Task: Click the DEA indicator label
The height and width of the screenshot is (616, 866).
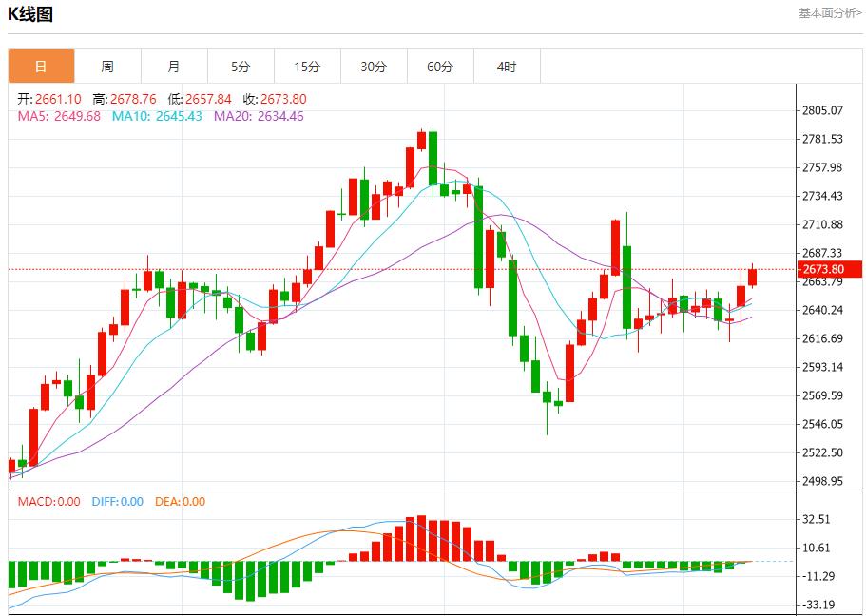Action: [x=180, y=502]
